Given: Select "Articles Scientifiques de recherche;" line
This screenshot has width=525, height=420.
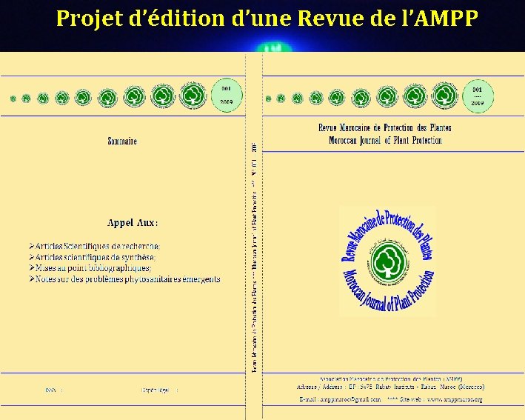Looking at the screenshot, I should tap(98, 246).
